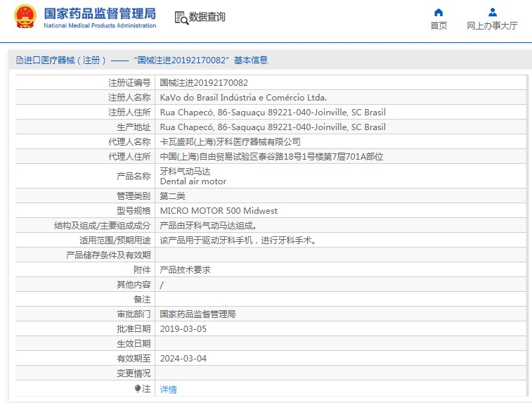Click the 产品技术要求 attachment value
The width and height of the screenshot is (532, 403).
pyautogui.click(x=186, y=270)
